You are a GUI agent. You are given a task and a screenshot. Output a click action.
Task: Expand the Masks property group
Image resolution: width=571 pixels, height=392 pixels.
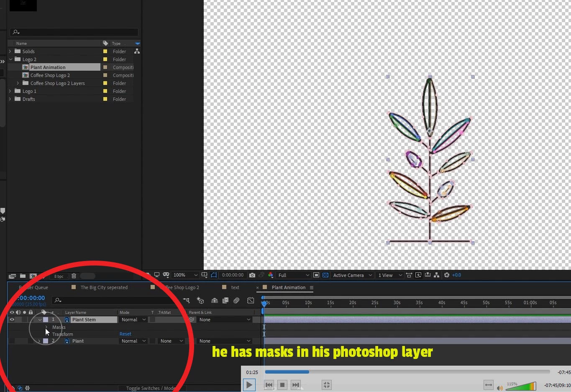tap(46, 327)
